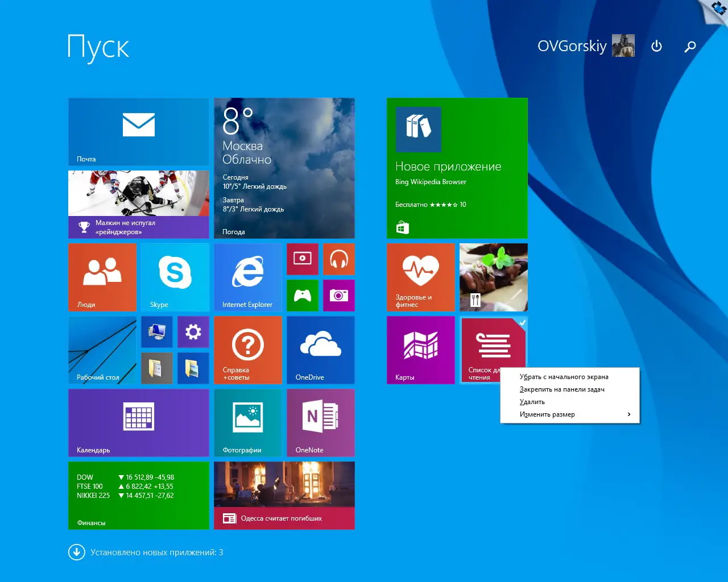Open the OneDrive cloud tile
This screenshot has width=728, height=582.
321,350
